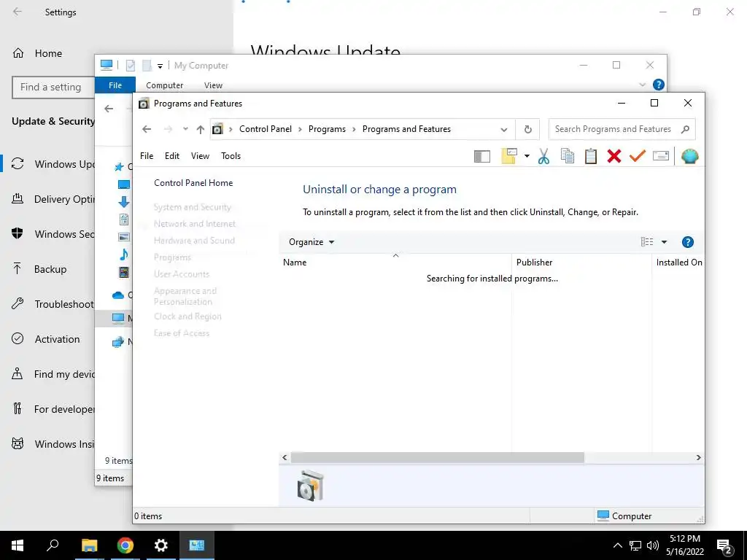Screen dimensions: 747x560
Task: Open Google Chrome from the taskbar
Action: [x=125, y=545]
